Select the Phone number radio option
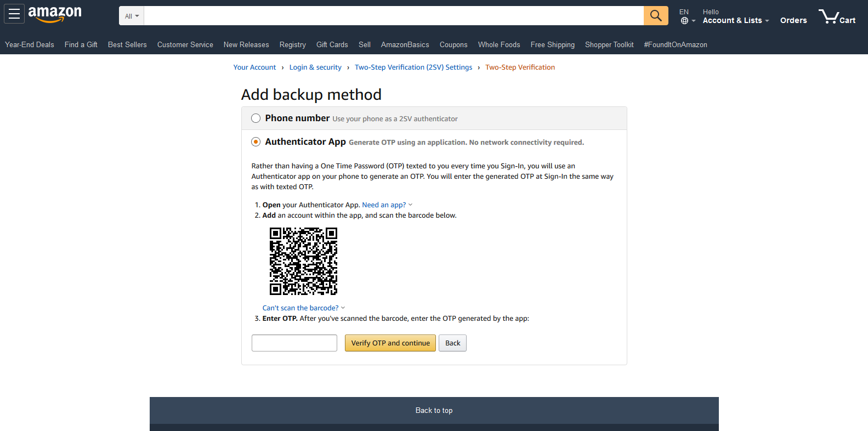The width and height of the screenshot is (868, 431). [256, 118]
